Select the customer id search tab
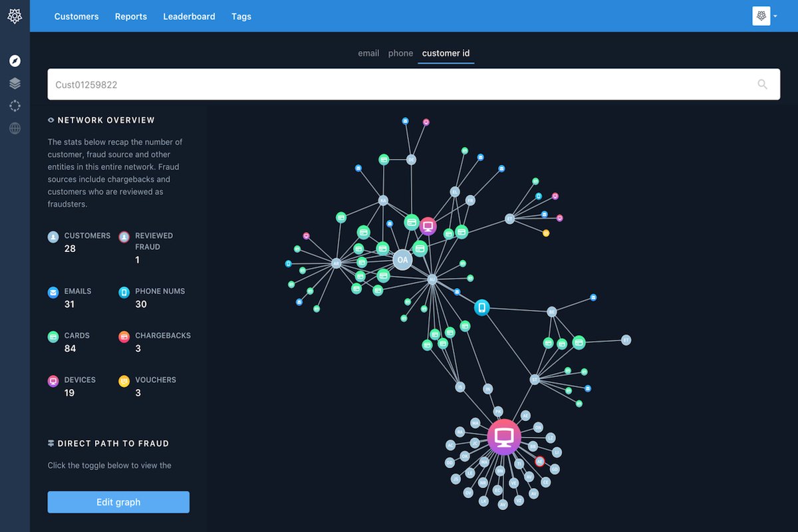 [446, 53]
